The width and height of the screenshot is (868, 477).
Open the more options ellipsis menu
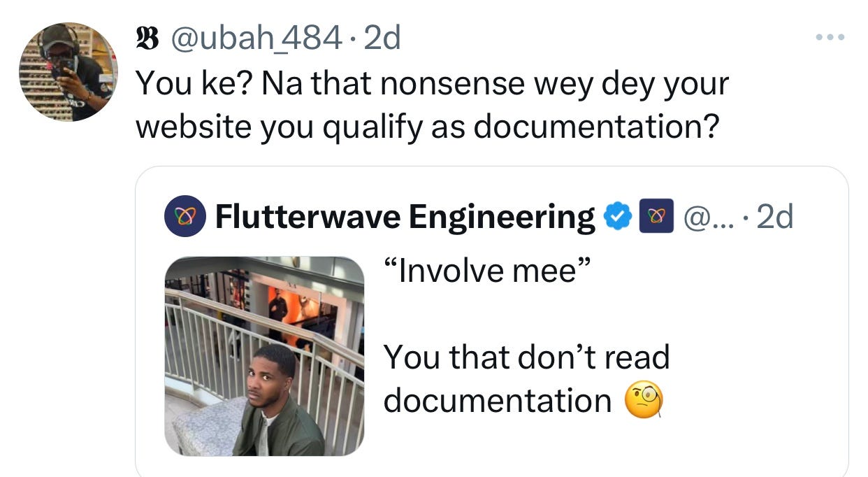point(830,37)
